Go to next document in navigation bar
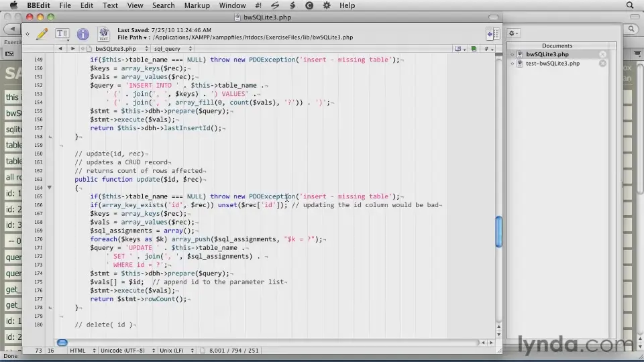The width and height of the screenshot is (644, 362). (x=72, y=48)
